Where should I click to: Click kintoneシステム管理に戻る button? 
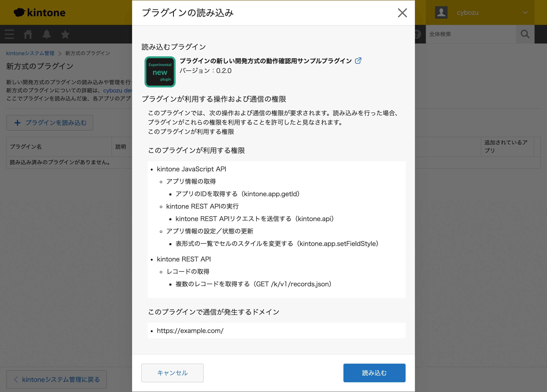click(x=57, y=379)
